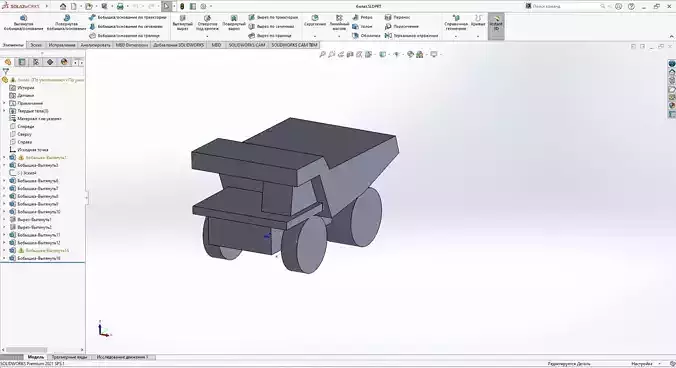Select the Draft (Уклон) tool

tap(362, 26)
